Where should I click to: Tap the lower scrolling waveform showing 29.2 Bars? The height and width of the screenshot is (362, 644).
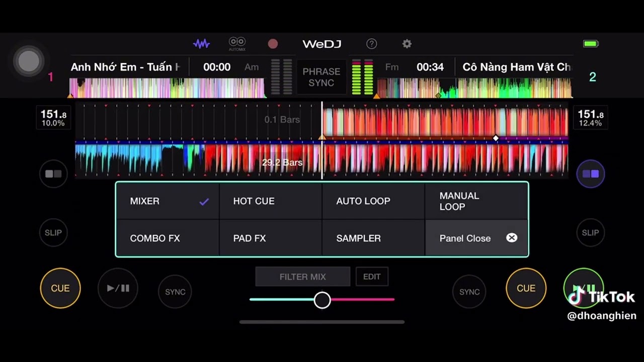pos(321,160)
